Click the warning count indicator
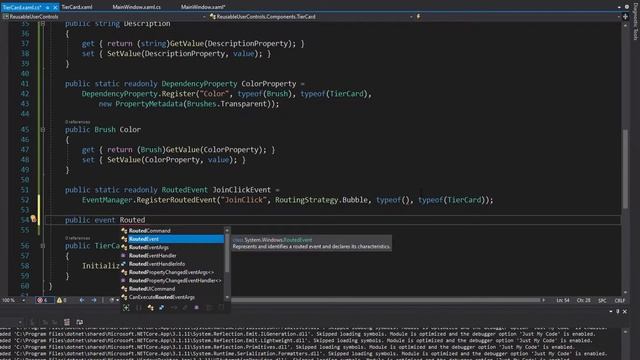 pyautogui.click(x=62, y=300)
